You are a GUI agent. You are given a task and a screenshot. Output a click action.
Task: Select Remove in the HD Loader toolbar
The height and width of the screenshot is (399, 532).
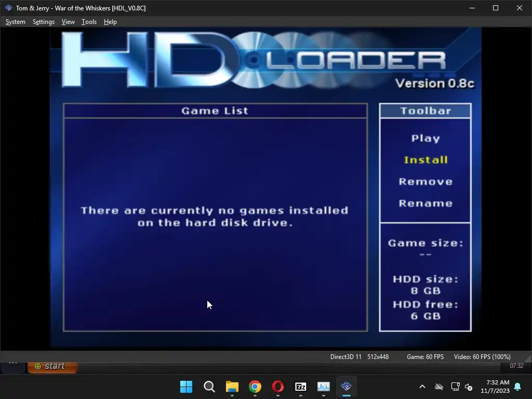point(425,181)
